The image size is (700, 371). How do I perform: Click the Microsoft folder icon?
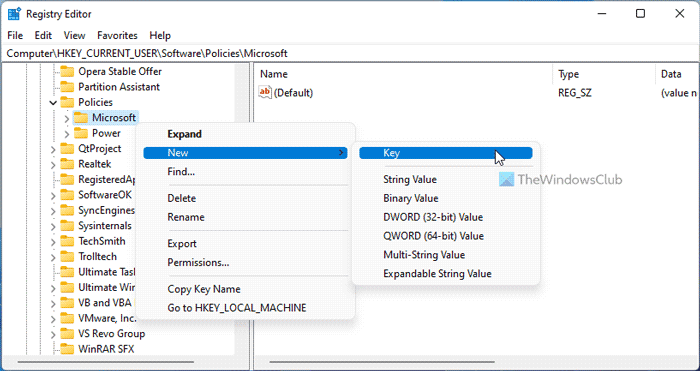pos(81,118)
